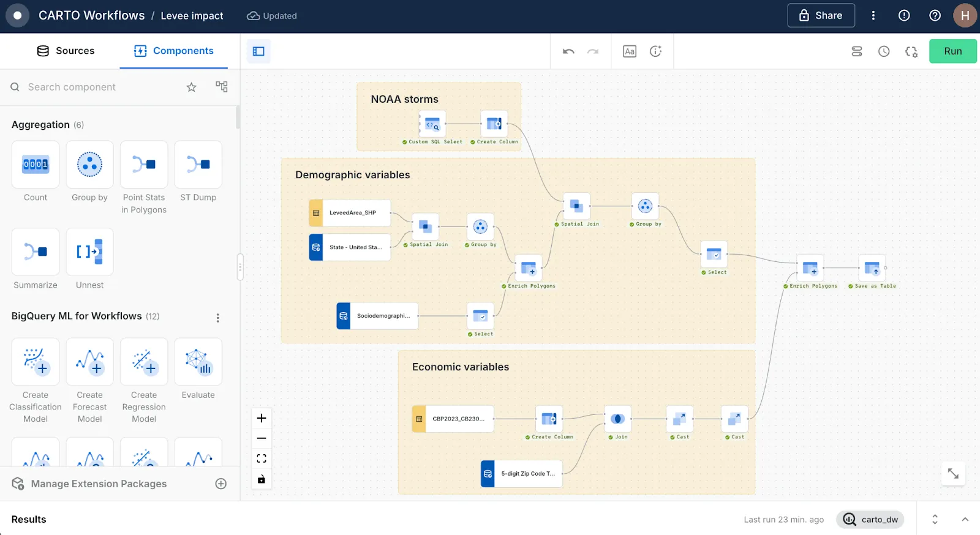The height and width of the screenshot is (535, 980).
Task: Open BigQuery ML for Workflows options menu
Action: tap(217, 318)
